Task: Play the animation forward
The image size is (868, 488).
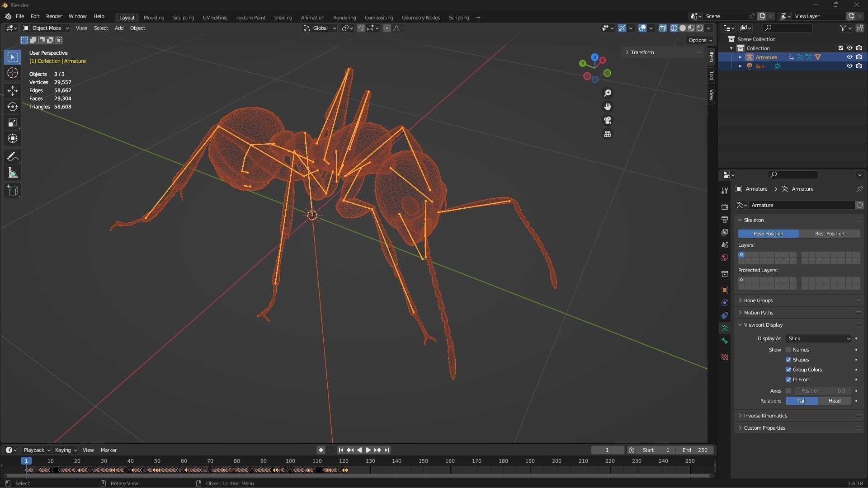Action: tap(368, 450)
